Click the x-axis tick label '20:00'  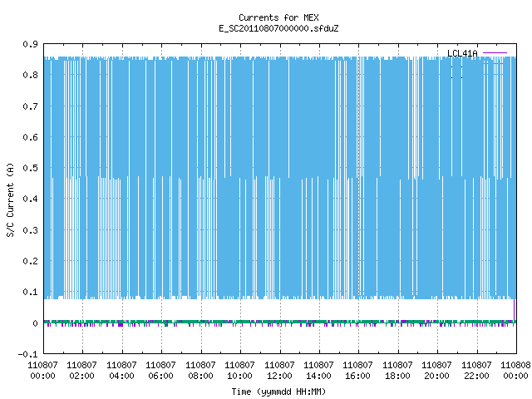436,376
